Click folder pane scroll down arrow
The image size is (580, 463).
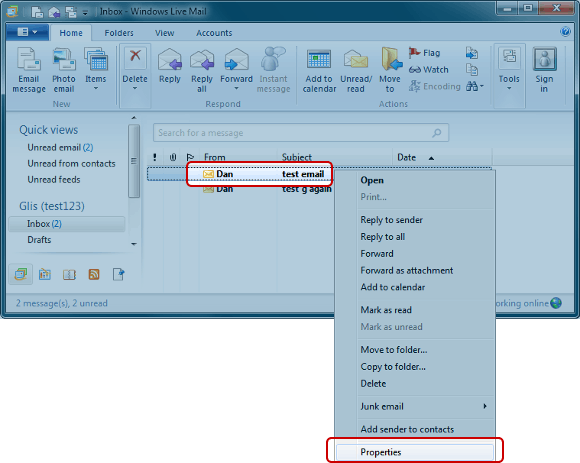click(134, 244)
